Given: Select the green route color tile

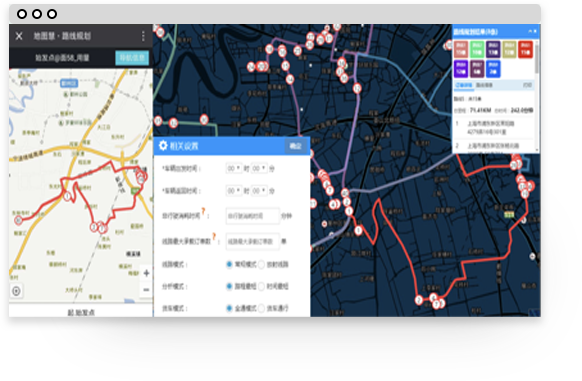Looking at the screenshot, I should [x=477, y=49].
